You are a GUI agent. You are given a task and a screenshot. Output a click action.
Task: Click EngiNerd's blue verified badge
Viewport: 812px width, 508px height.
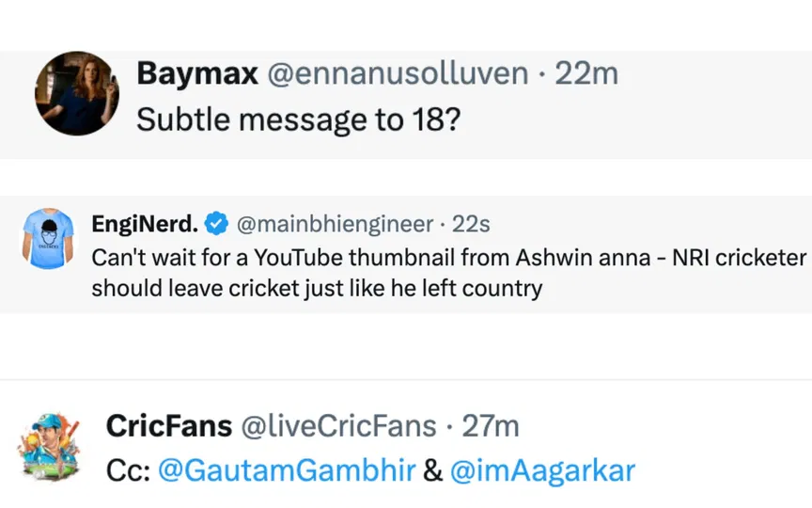click(216, 225)
